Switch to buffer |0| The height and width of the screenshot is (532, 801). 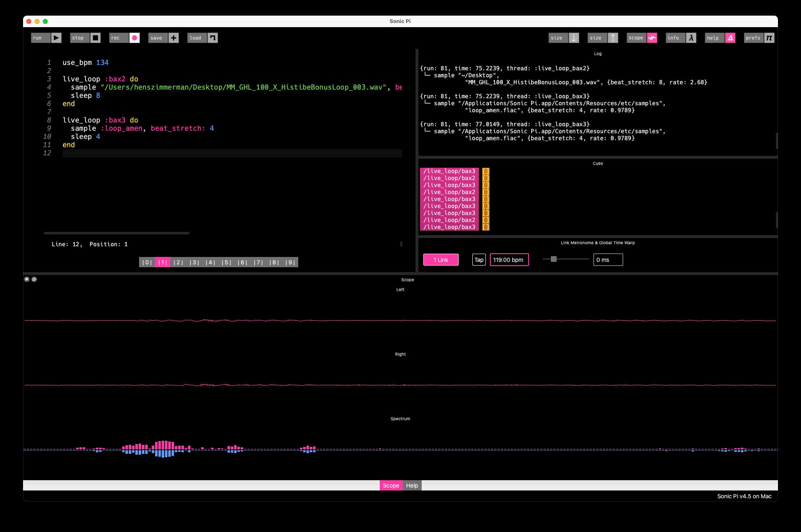click(147, 262)
